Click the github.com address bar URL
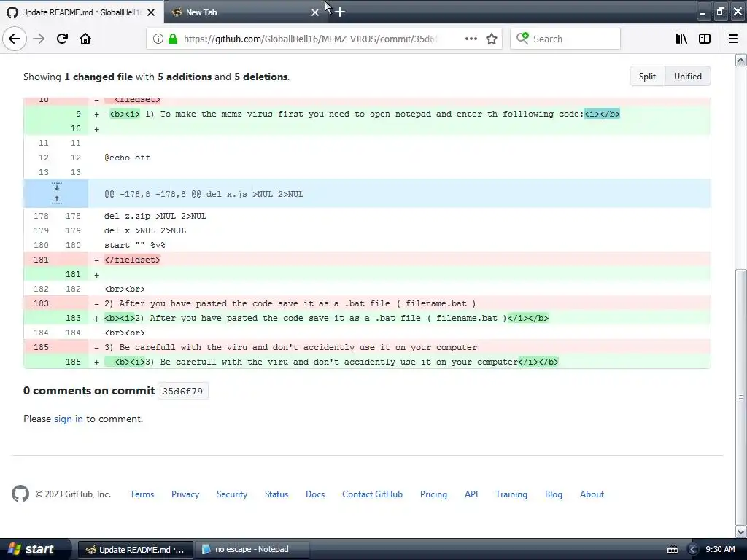The image size is (747, 560). pyautogui.click(x=310, y=39)
